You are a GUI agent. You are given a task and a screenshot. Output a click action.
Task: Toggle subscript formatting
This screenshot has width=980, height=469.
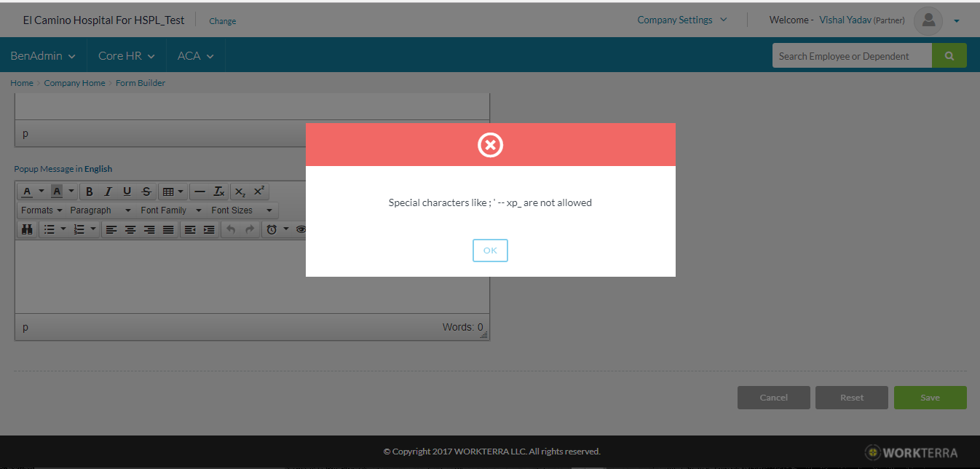click(240, 192)
